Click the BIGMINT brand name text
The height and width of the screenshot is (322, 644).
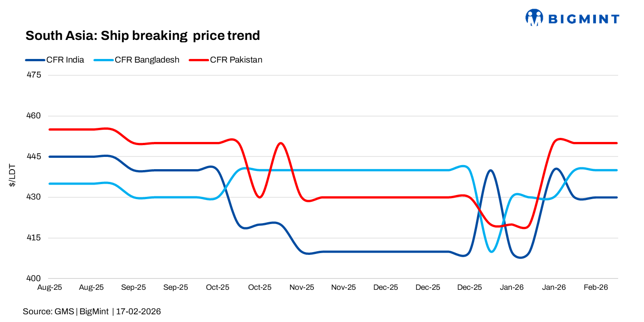click(x=584, y=19)
